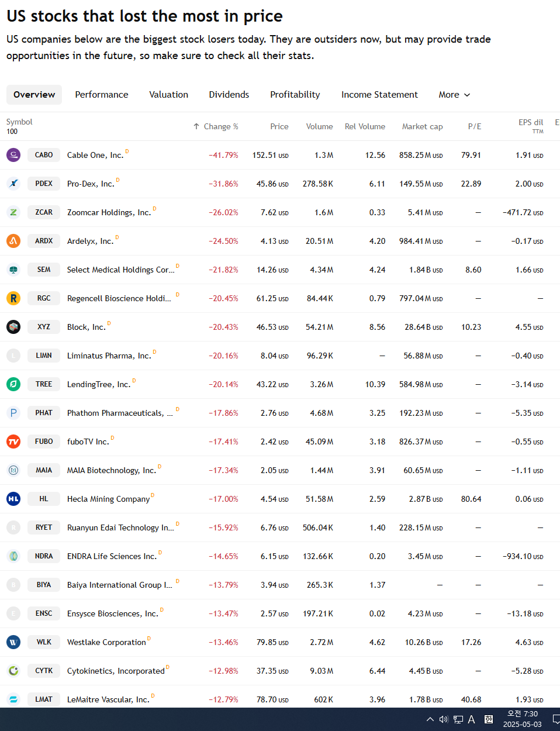Open the taskbar volume icon
560x731 pixels.
(x=444, y=719)
